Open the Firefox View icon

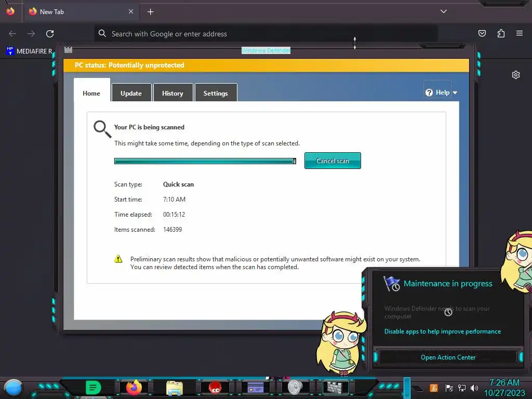tap(10, 11)
